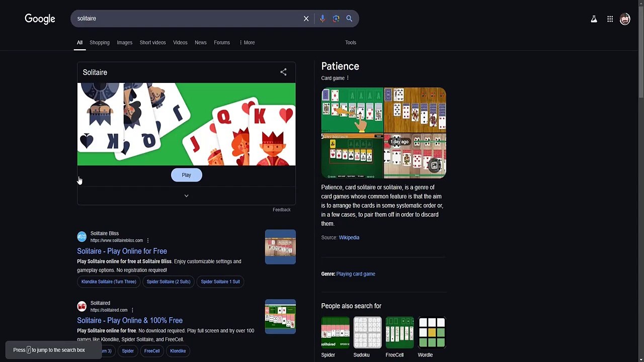Open Solitaire Bliss result thumbnail
Viewport: 644px width, 362px height.
click(x=280, y=247)
